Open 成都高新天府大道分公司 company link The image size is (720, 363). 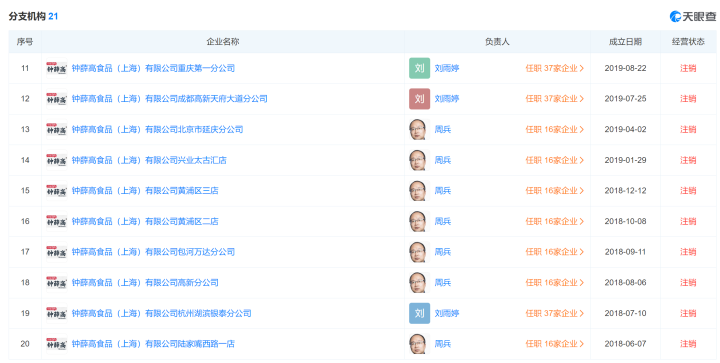[x=169, y=99]
